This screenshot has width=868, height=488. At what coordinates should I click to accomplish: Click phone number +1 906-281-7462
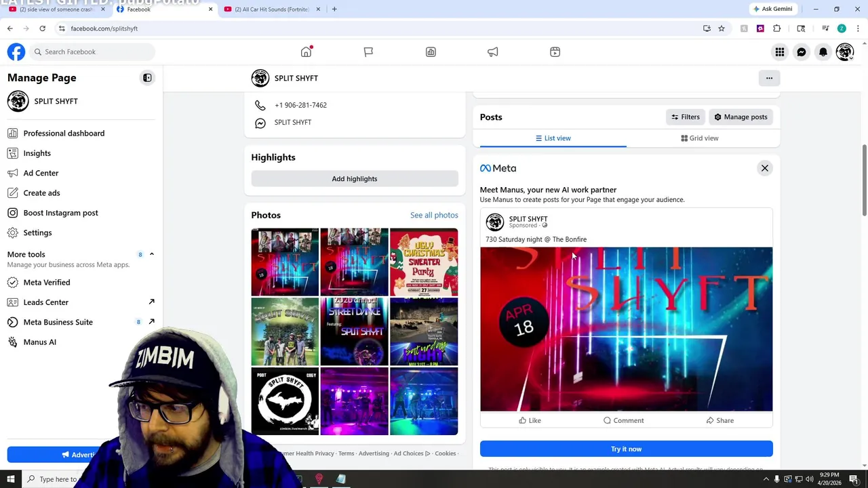click(x=300, y=105)
